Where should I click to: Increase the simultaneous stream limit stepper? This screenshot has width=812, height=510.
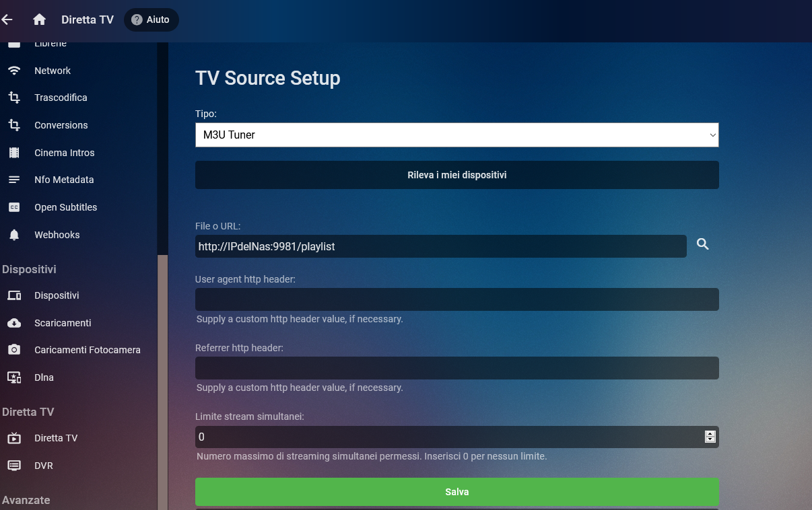(x=710, y=433)
